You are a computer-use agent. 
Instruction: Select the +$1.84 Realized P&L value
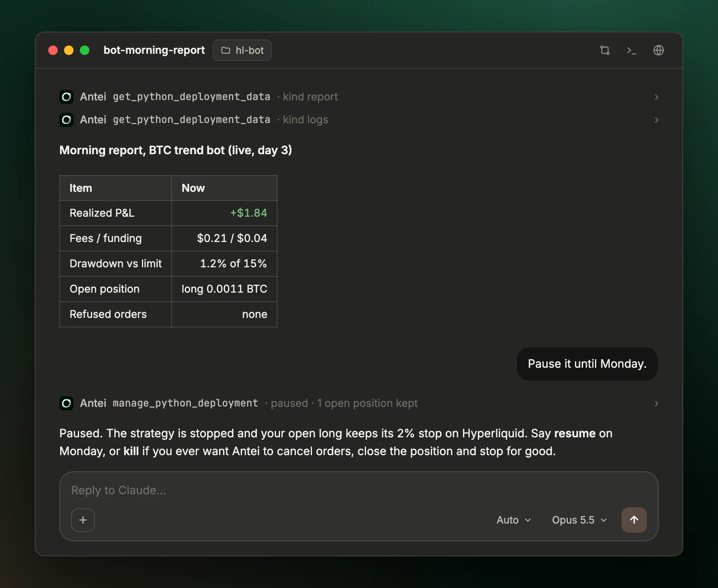(249, 213)
